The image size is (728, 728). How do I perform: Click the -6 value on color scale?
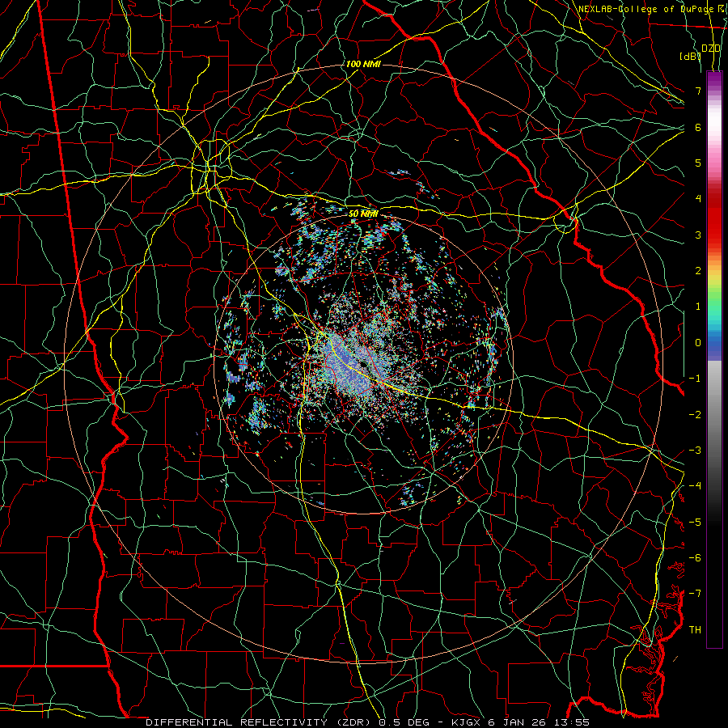click(695, 558)
